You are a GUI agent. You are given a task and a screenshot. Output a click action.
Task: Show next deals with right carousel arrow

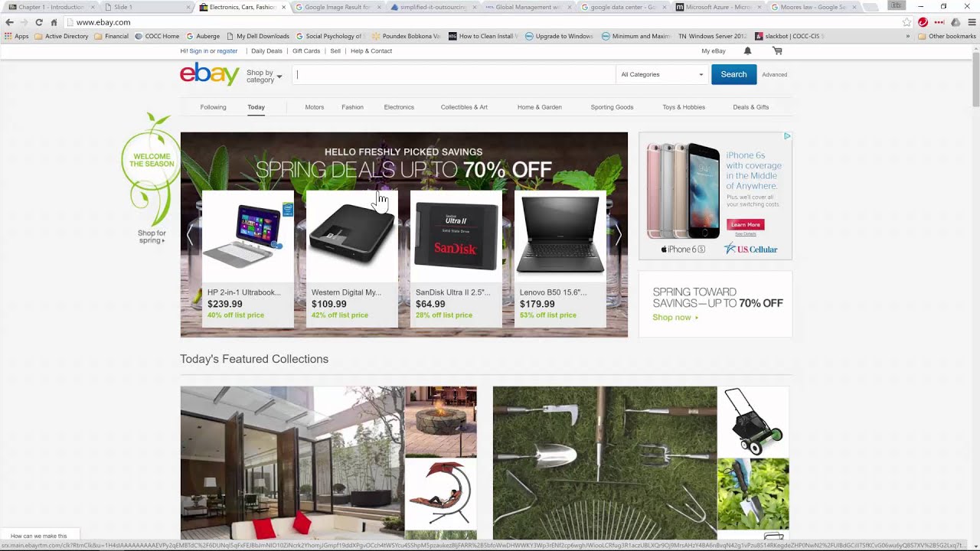(618, 236)
